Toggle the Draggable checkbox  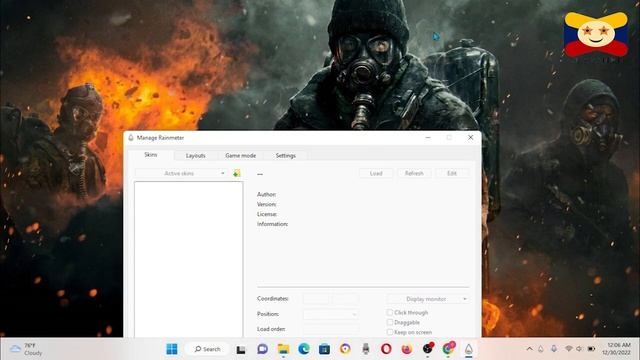click(390, 322)
